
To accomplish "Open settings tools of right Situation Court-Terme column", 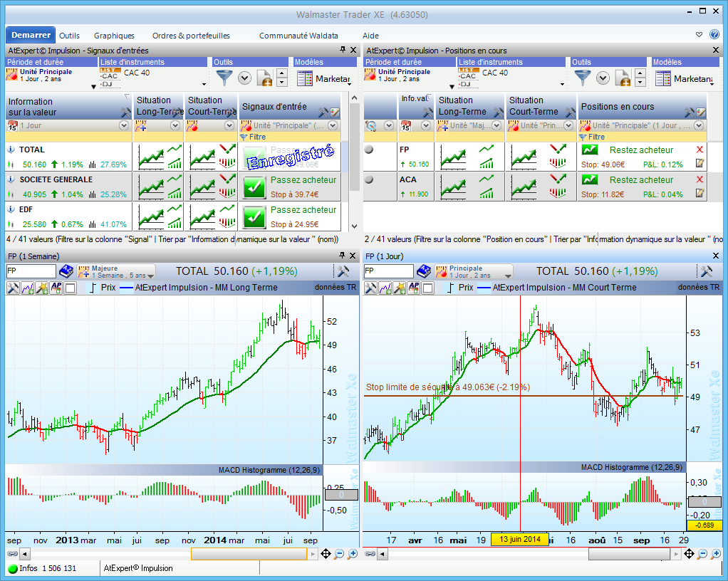I will 570,112.
